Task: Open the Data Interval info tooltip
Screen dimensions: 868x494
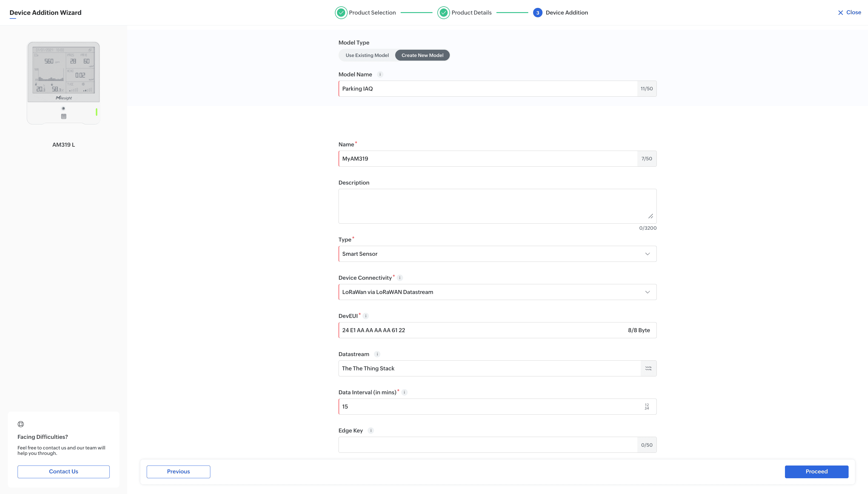Action: 404,392
